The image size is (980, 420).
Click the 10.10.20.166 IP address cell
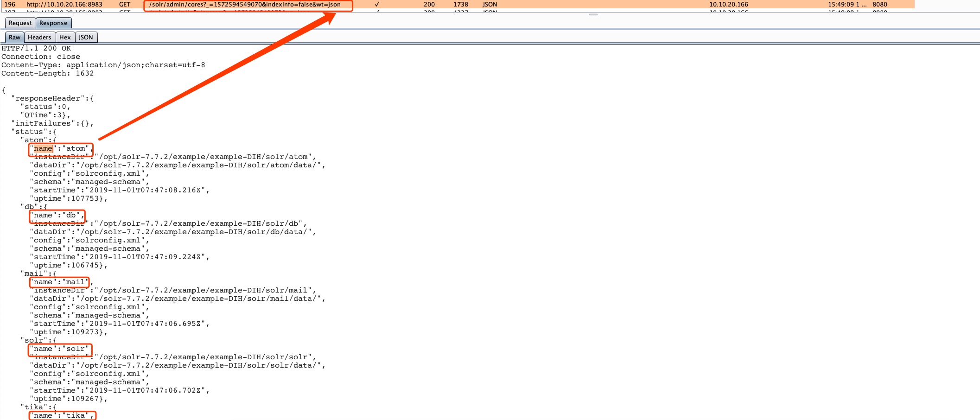[729, 4]
